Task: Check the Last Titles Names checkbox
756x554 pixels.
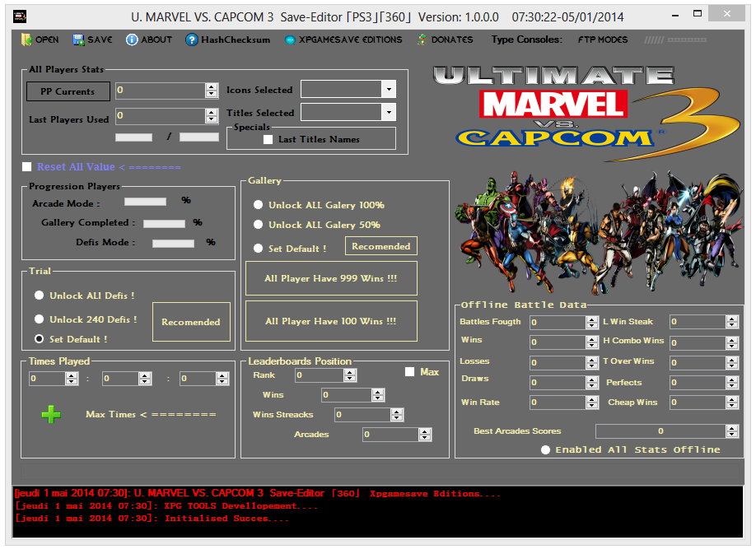Action: tap(268, 140)
